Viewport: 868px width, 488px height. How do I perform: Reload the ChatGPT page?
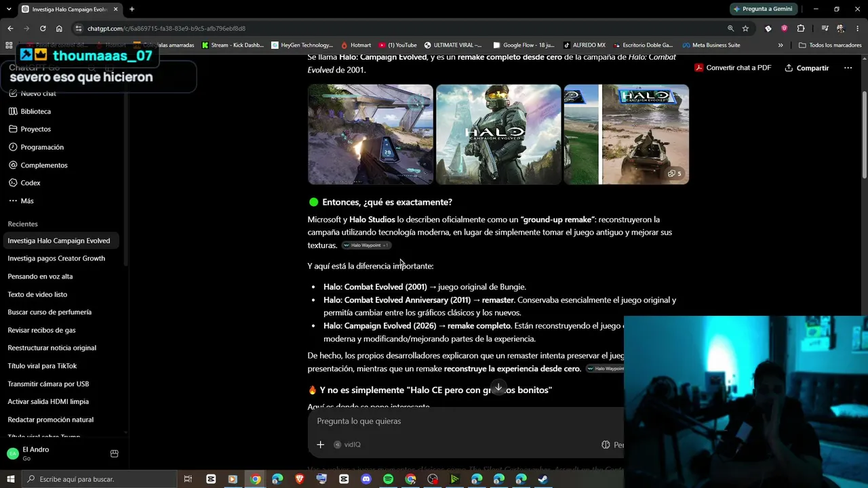tap(43, 28)
